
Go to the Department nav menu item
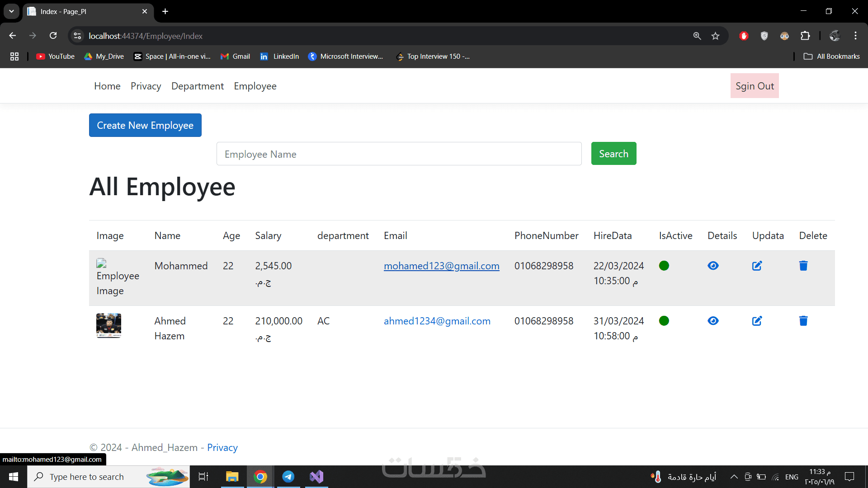198,86
